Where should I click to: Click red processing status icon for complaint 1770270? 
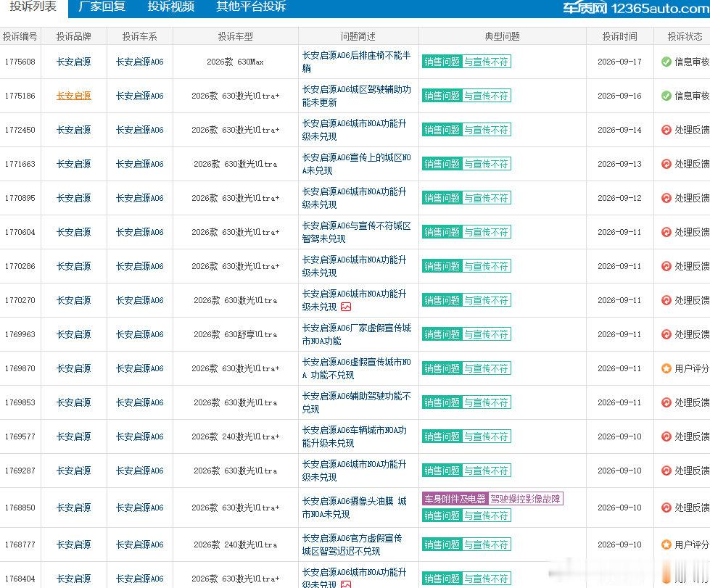pos(666,300)
